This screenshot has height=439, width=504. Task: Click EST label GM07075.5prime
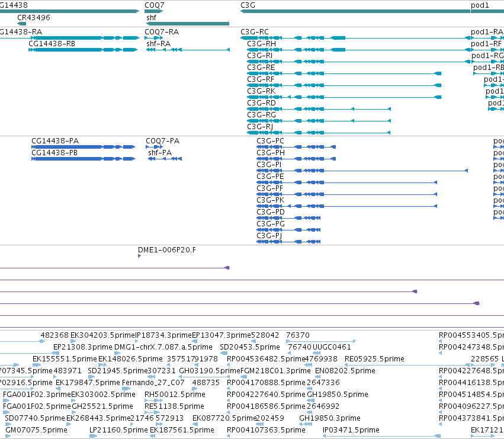tap(36, 430)
